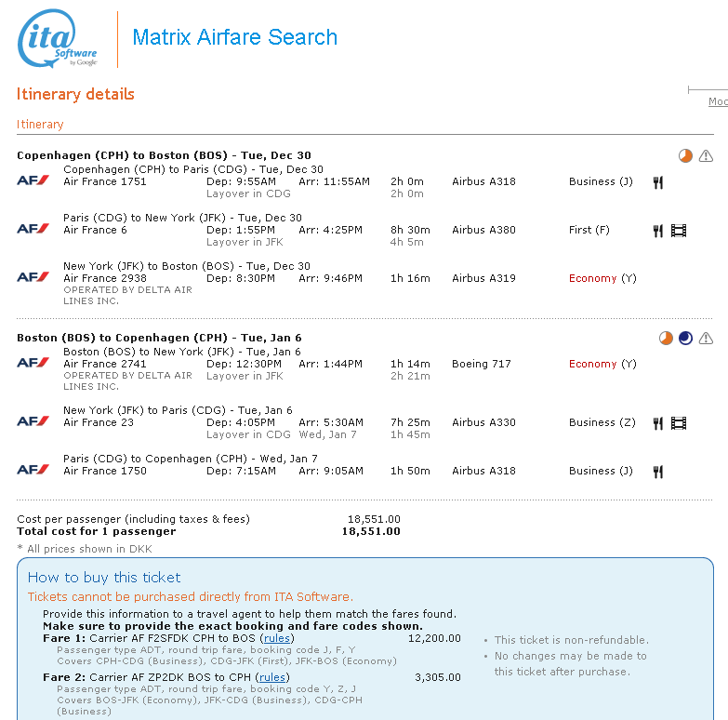Click the Itinerary section tab label
This screenshot has height=720, width=728.
[40, 125]
